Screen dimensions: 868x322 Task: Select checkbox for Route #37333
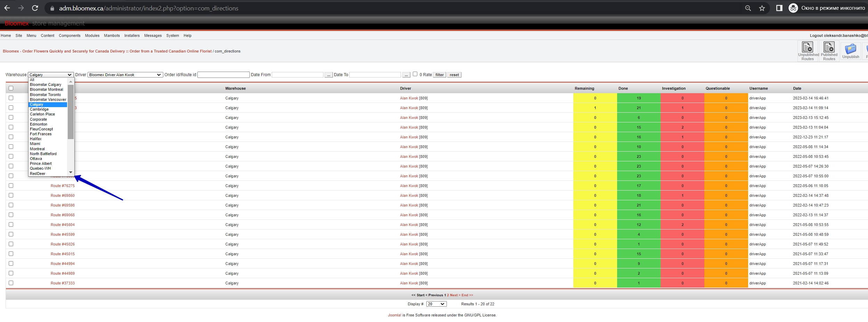coord(11,283)
